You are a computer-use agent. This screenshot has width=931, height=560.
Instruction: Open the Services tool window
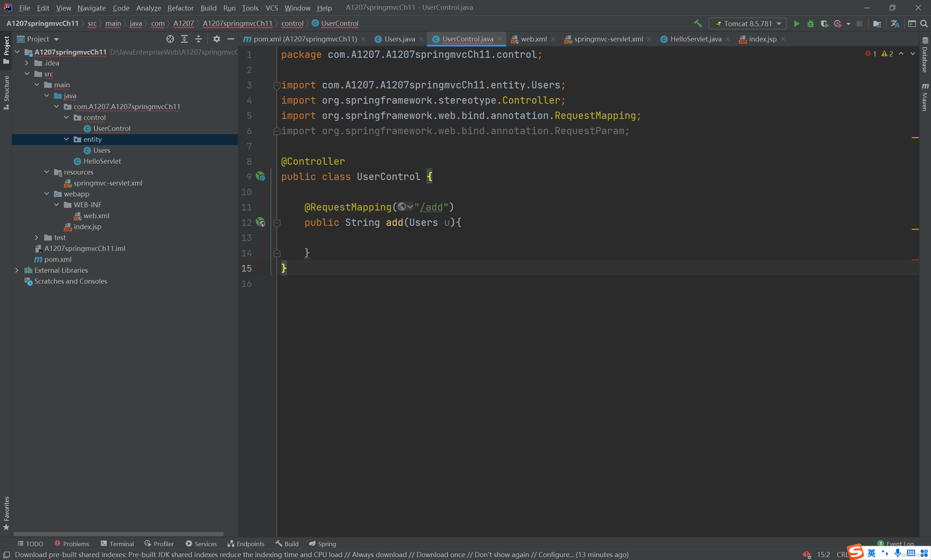click(201, 544)
